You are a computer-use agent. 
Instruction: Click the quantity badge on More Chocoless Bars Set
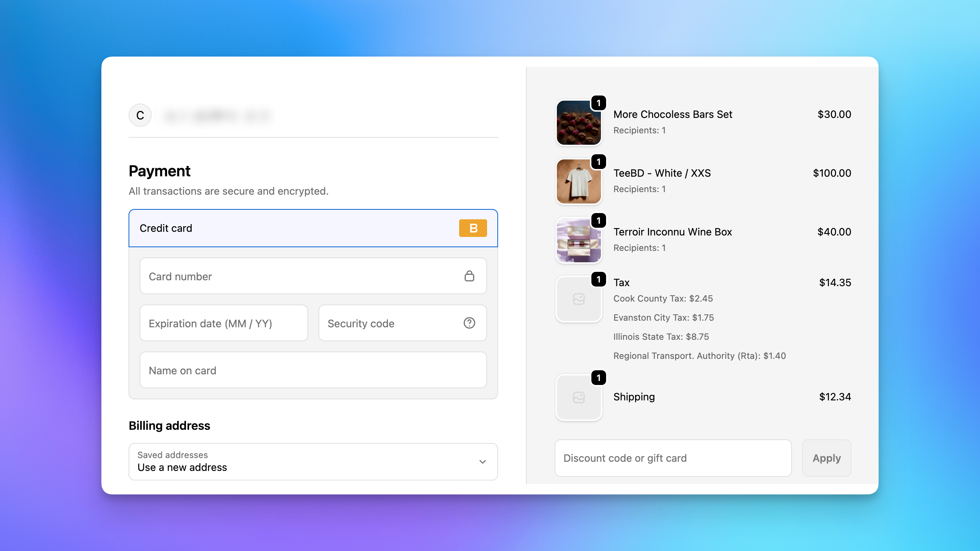[598, 102]
